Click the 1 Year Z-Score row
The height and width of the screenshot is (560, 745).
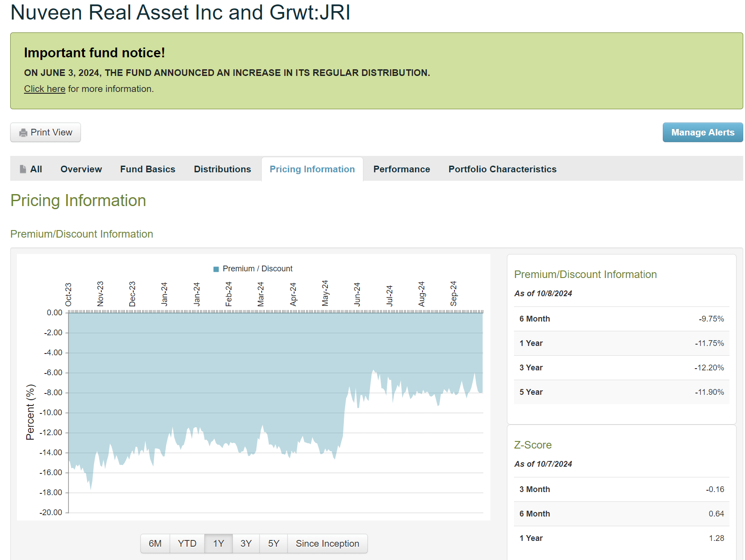coord(621,538)
